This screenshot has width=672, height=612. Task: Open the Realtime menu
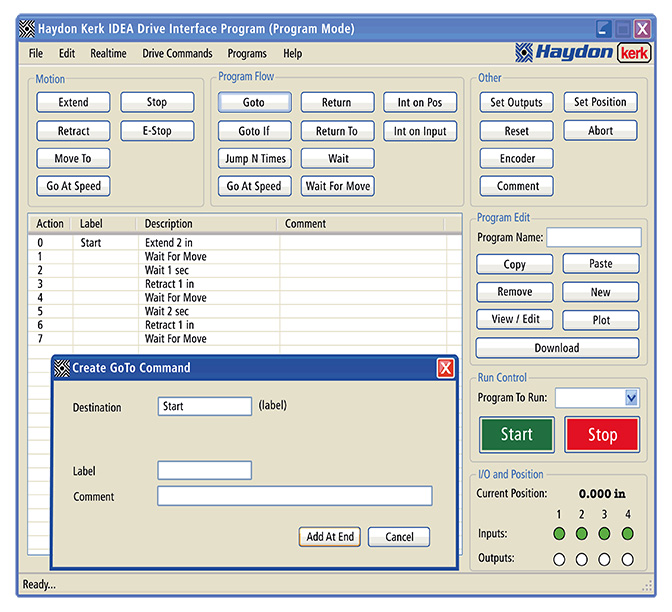tap(108, 54)
